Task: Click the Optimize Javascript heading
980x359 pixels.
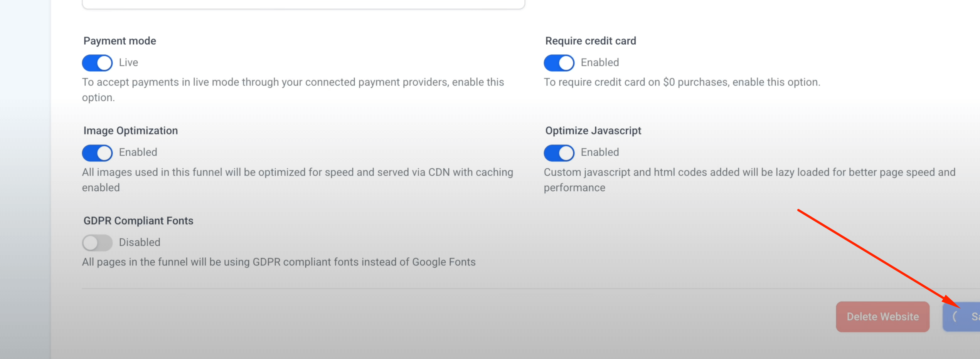Action: tap(593, 131)
